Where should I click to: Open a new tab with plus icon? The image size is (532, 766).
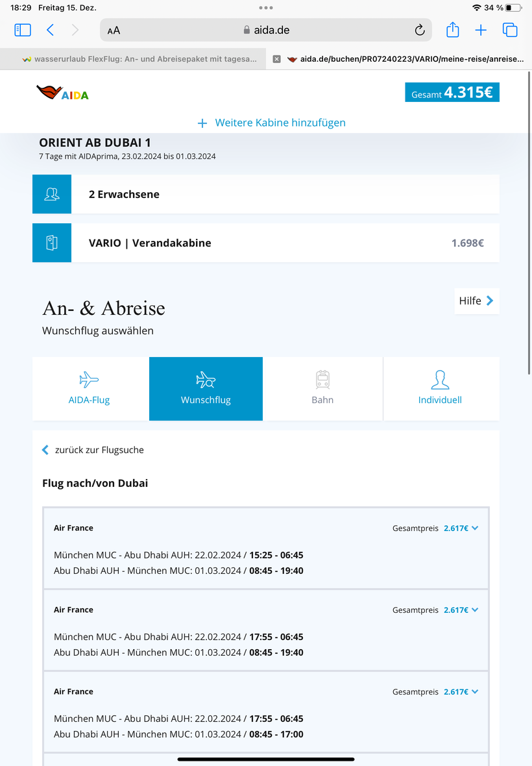481,30
